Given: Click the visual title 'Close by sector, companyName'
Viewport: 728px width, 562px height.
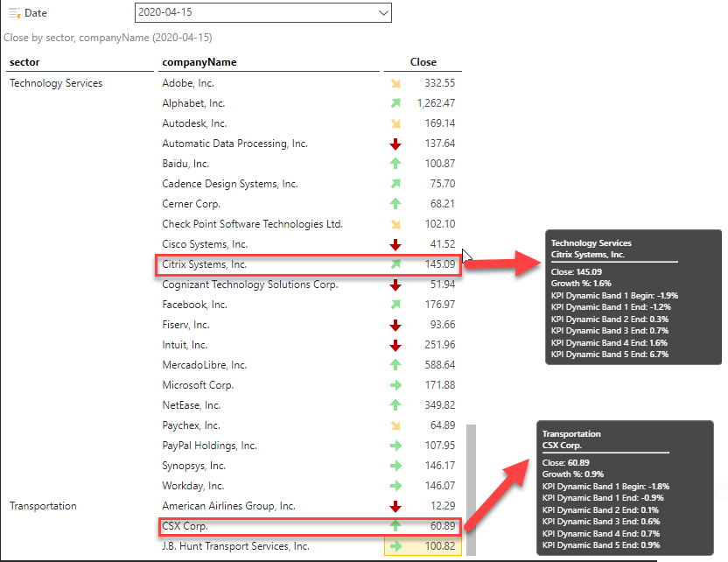Looking at the screenshot, I should [108, 38].
